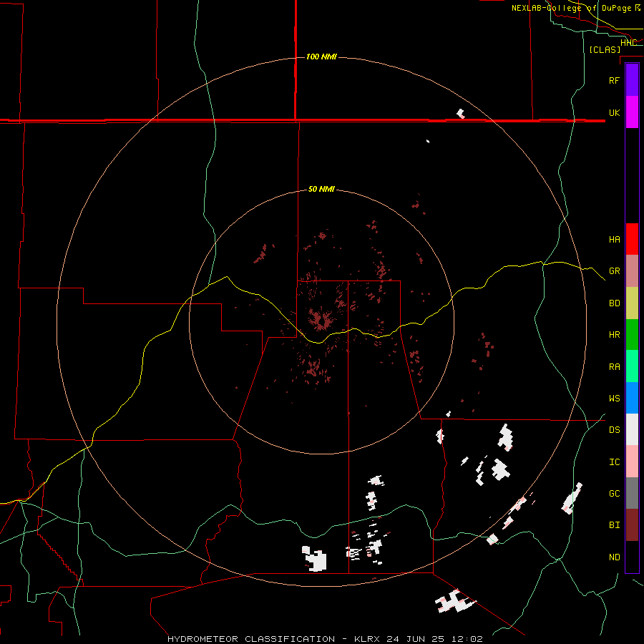The height and width of the screenshot is (644, 644).
Task: Click the HA legend label
Action: click(x=614, y=239)
